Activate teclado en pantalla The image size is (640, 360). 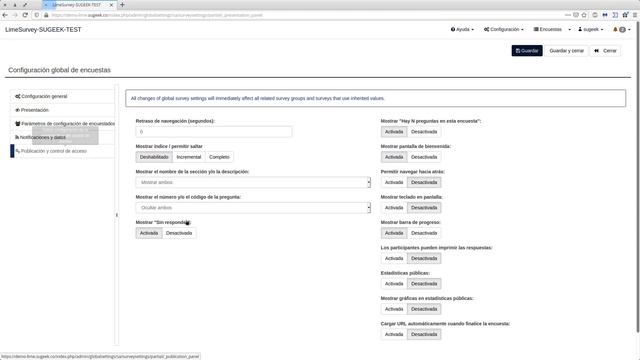click(x=394, y=208)
